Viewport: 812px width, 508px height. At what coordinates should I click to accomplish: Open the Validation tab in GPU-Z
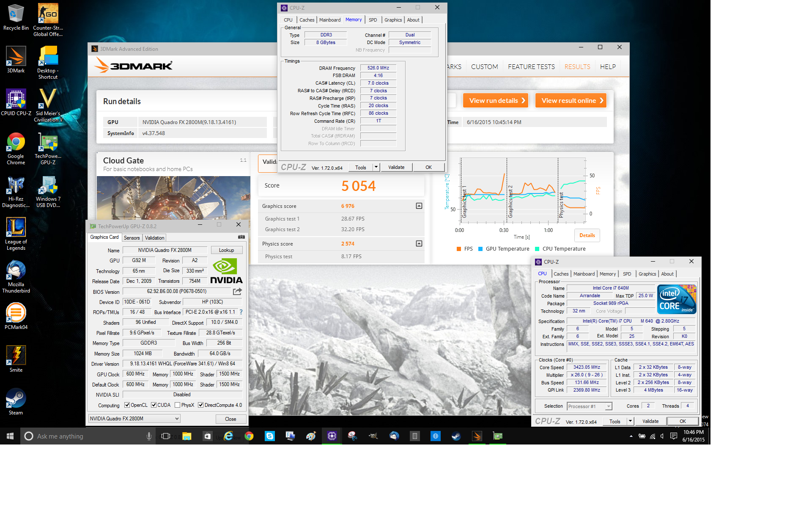click(154, 238)
